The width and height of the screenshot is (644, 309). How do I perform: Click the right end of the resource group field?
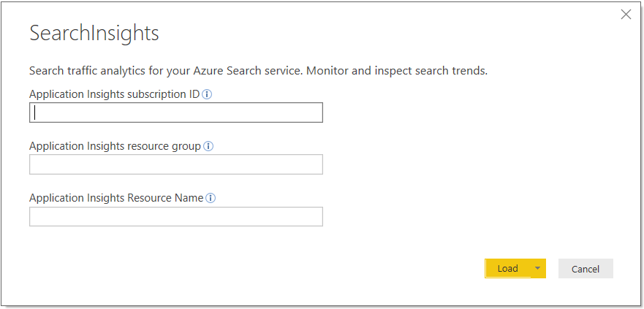(314, 164)
